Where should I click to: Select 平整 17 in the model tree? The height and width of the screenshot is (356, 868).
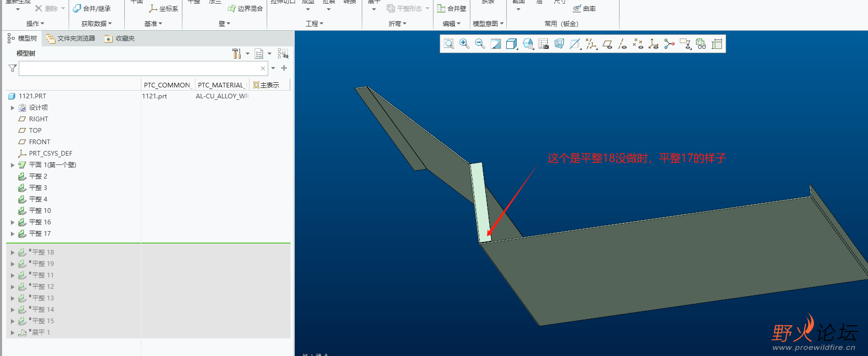click(x=40, y=234)
